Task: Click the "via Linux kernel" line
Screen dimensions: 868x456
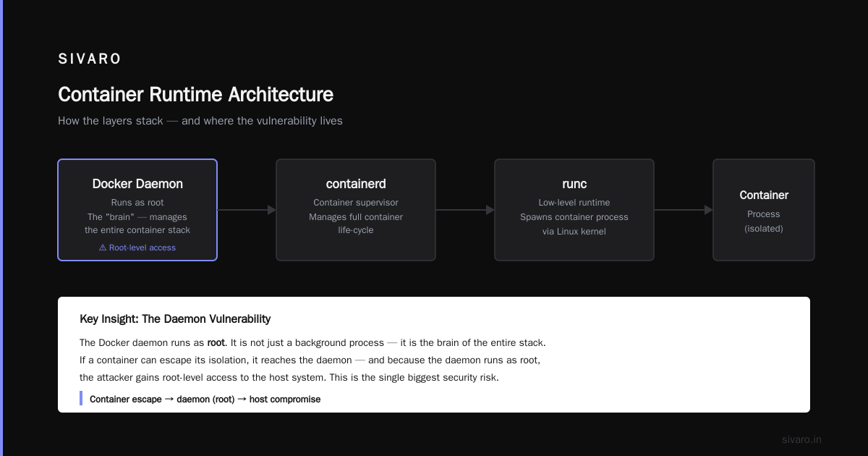Action: tap(574, 230)
